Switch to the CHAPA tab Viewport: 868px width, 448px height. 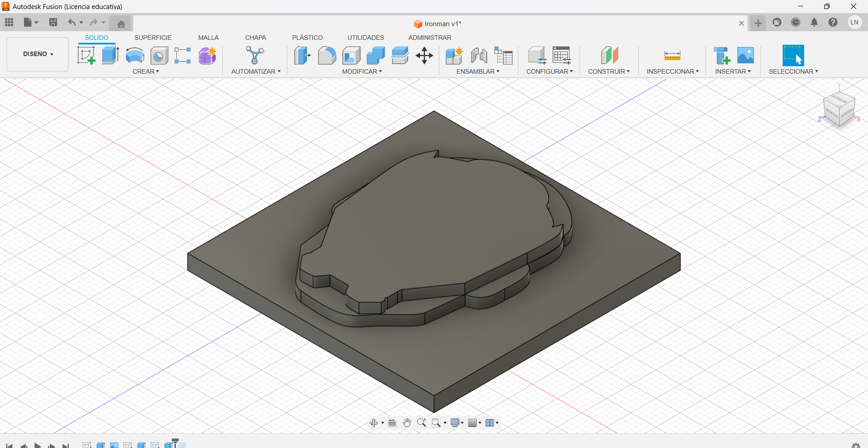click(x=255, y=38)
